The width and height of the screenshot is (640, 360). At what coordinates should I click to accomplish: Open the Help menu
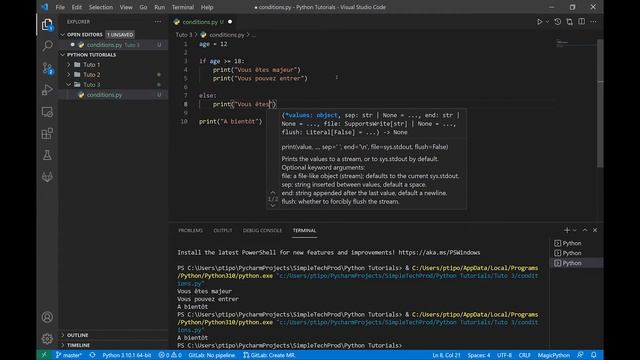click(x=207, y=7)
